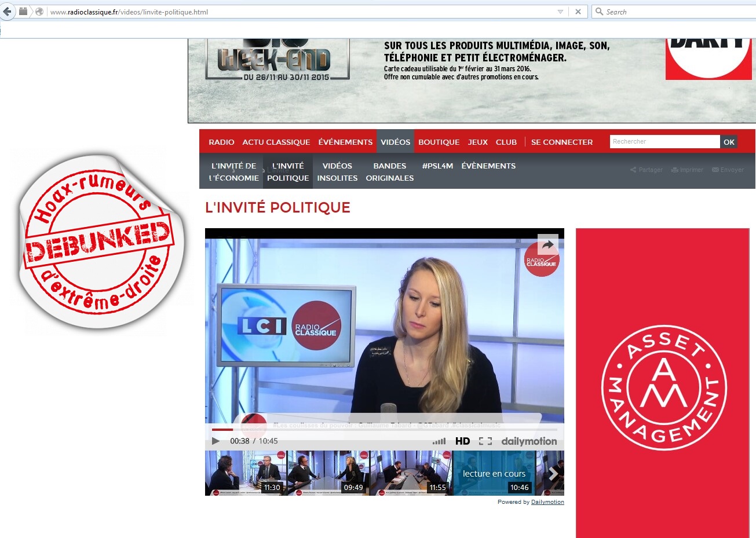Adjust the volume bars in video player
This screenshot has height=538, width=756.
click(x=439, y=441)
